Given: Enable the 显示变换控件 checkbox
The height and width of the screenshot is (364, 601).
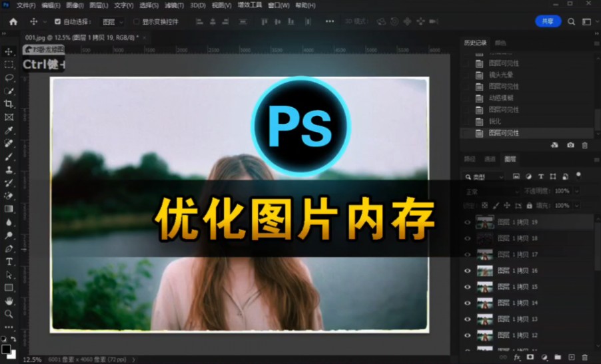Looking at the screenshot, I should pyautogui.click(x=136, y=22).
